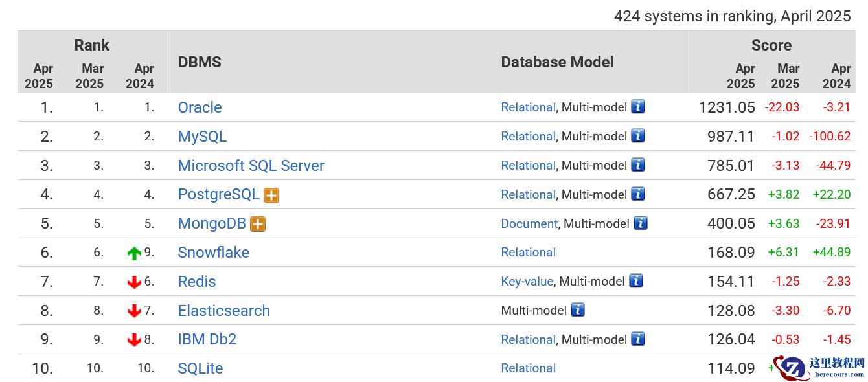The image size is (868, 382).
Task: Click the info icon in MongoDB row
Action: click(x=641, y=223)
